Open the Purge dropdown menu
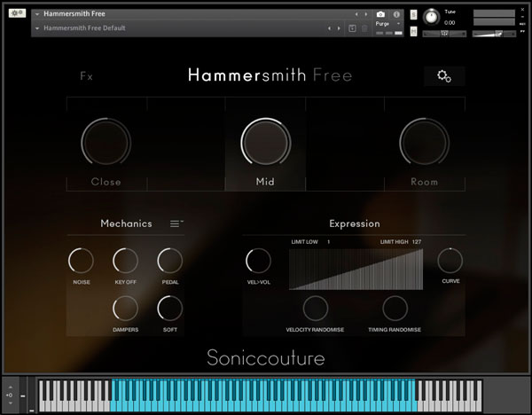 coord(387,24)
